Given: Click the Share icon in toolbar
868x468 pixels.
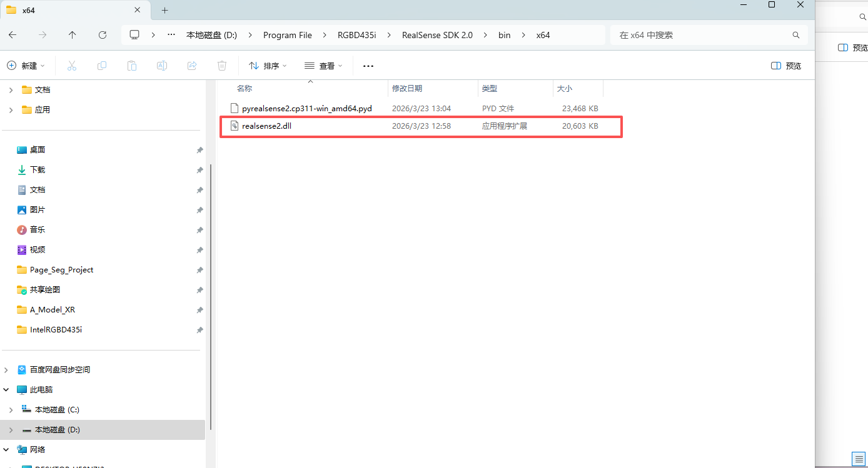Looking at the screenshot, I should point(192,66).
